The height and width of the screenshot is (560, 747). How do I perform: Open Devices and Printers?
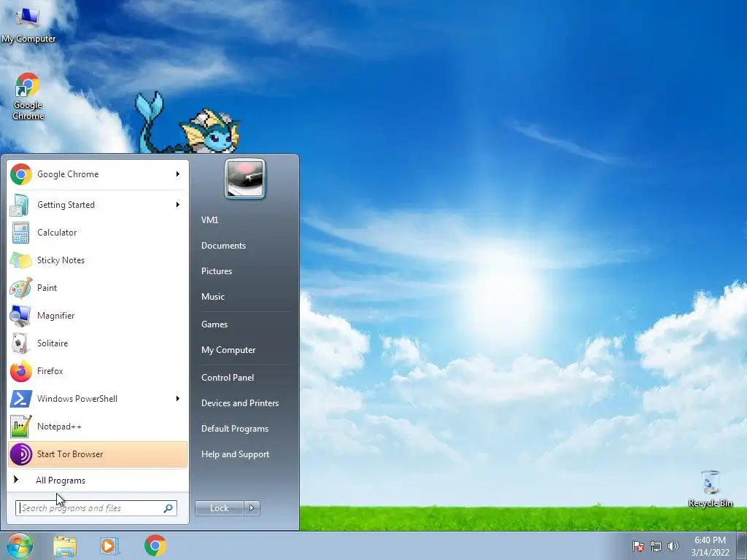click(x=240, y=402)
